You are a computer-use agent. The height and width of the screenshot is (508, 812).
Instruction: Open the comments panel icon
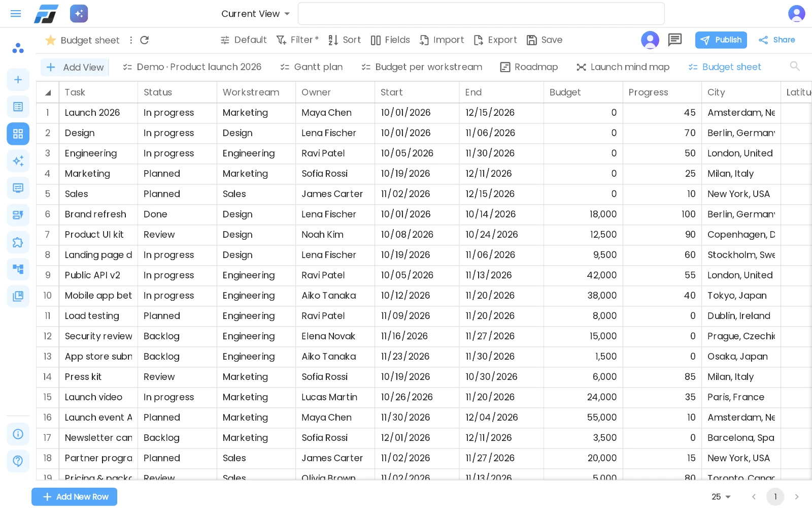[675, 40]
